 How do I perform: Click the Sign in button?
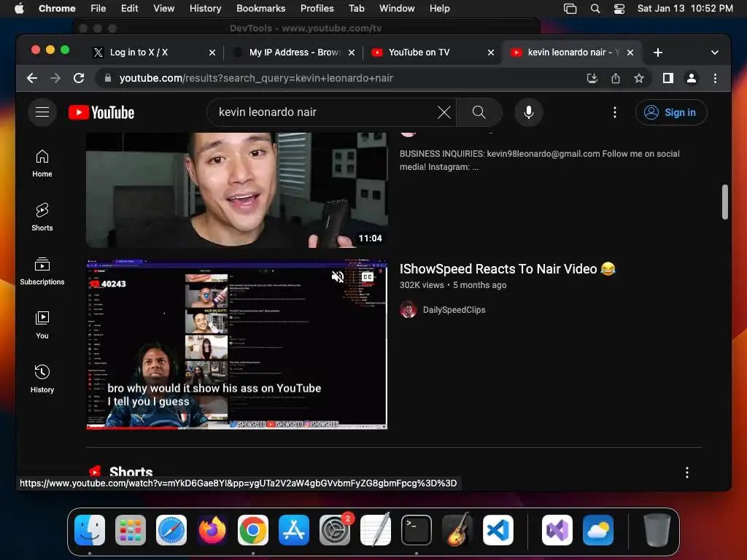(671, 112)
